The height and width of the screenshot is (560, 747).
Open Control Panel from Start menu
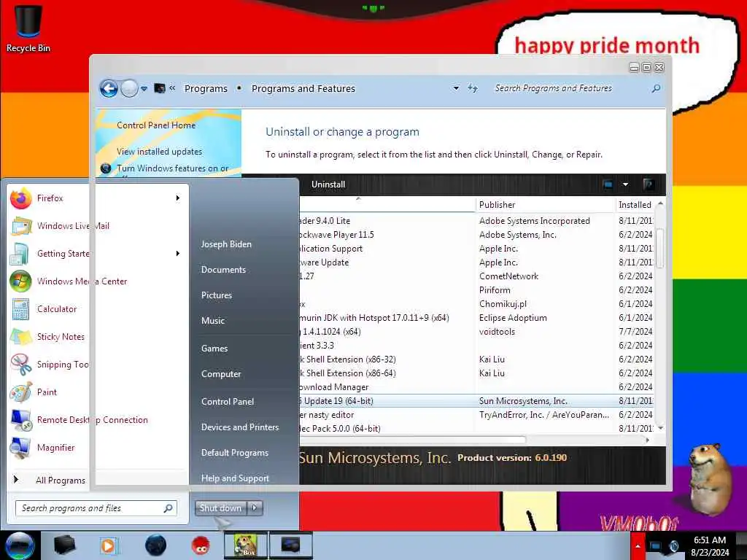[228, 402]
